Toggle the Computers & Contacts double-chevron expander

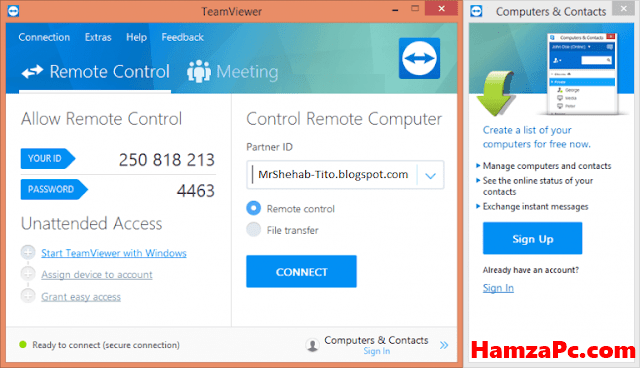444,345
